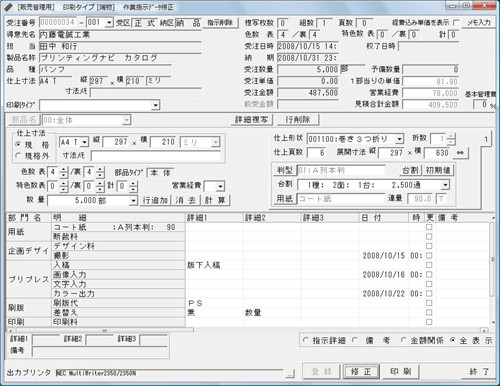Click the 得意先名 field 内藤電紙工業
Image resolution: width=500 pixels, height=386 pixels.
[120, 35]
